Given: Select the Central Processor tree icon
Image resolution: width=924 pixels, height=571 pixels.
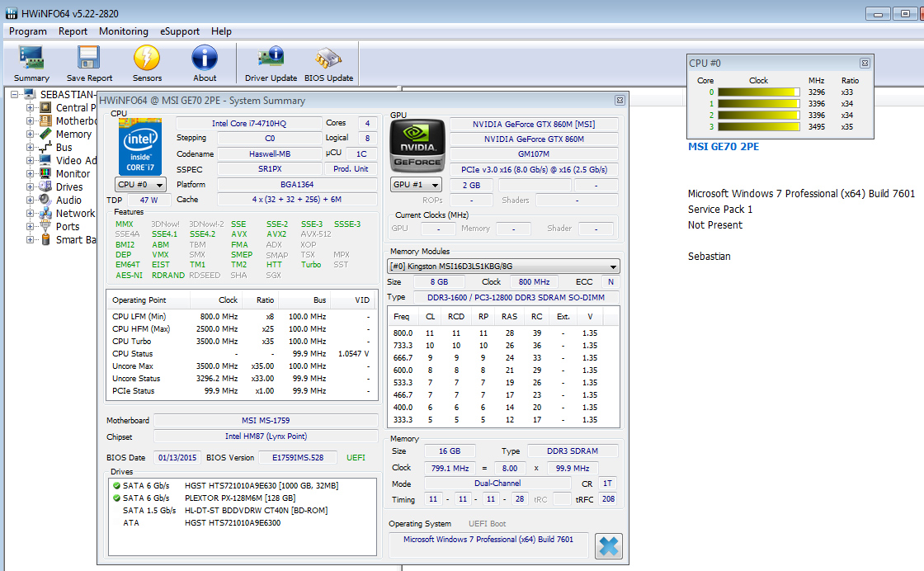Looking at the screenshot, I should [x=45, y=107].
